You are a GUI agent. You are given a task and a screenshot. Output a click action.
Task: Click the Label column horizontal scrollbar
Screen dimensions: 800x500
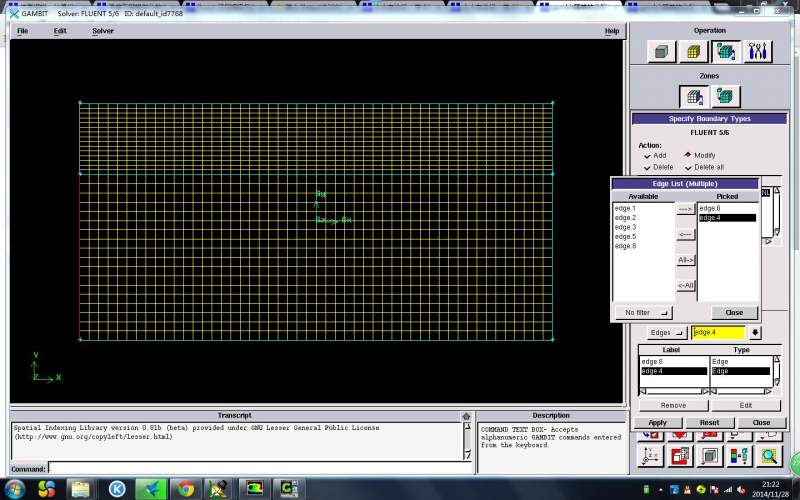point(673,392)
